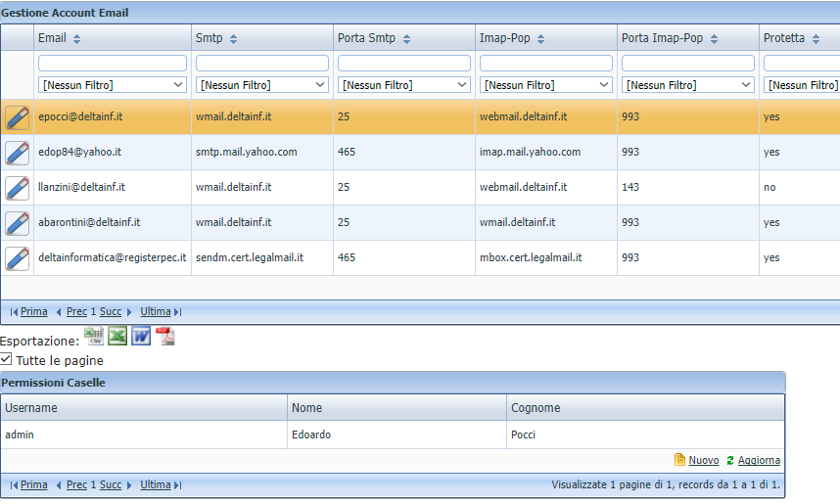
Task: Edit the edop84@yahoo.it account row
Action: click(18, 153)
